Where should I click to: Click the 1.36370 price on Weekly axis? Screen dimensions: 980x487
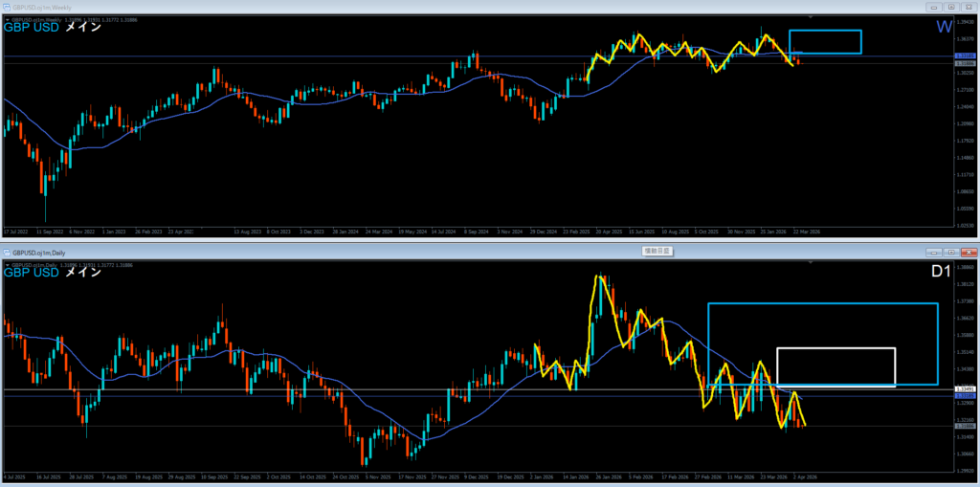tap(966, 38)
